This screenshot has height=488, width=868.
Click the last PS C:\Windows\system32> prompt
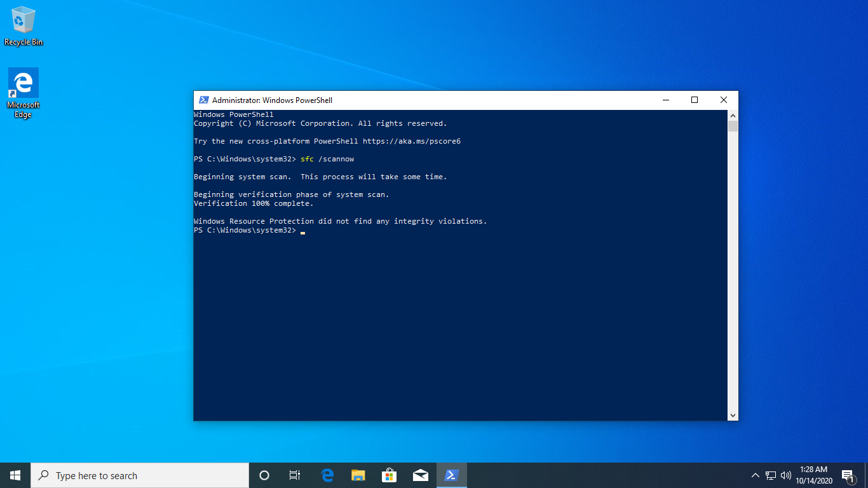pyautogui.click(x=245, y=230)
